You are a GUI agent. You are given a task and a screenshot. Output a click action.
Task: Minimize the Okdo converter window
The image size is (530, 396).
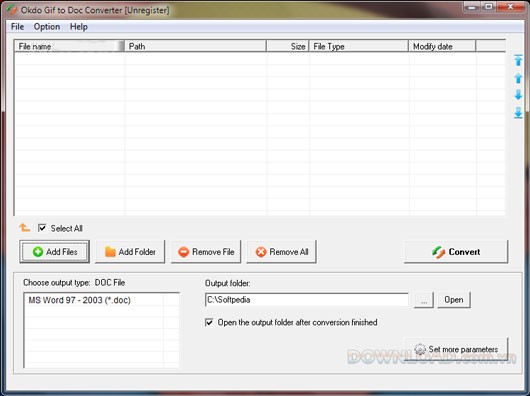point(472,7)
